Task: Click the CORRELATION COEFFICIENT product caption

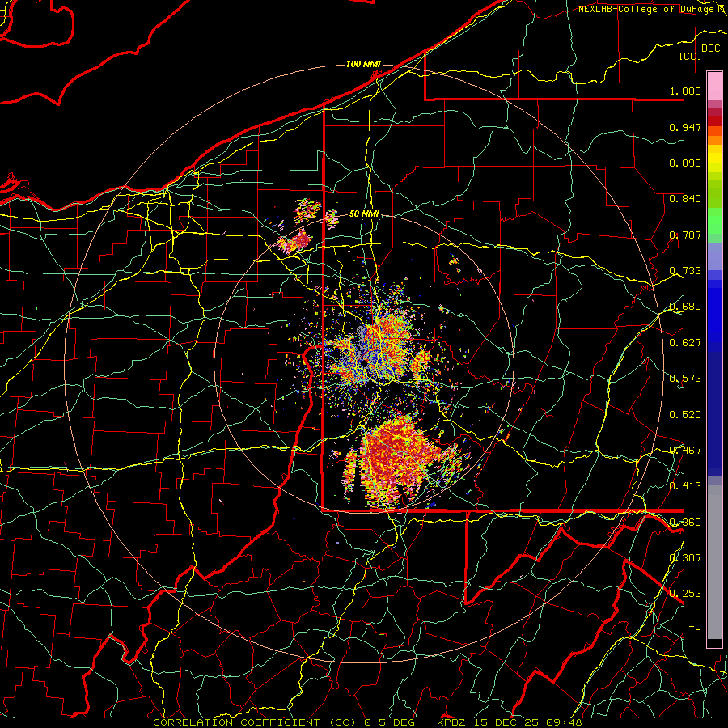Action: (367, 722)
